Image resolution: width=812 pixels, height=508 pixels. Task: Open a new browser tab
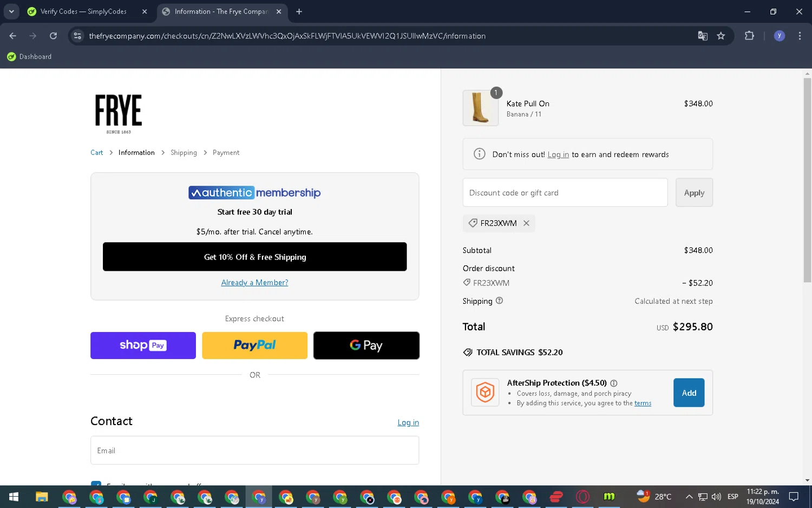coord(299,11)
